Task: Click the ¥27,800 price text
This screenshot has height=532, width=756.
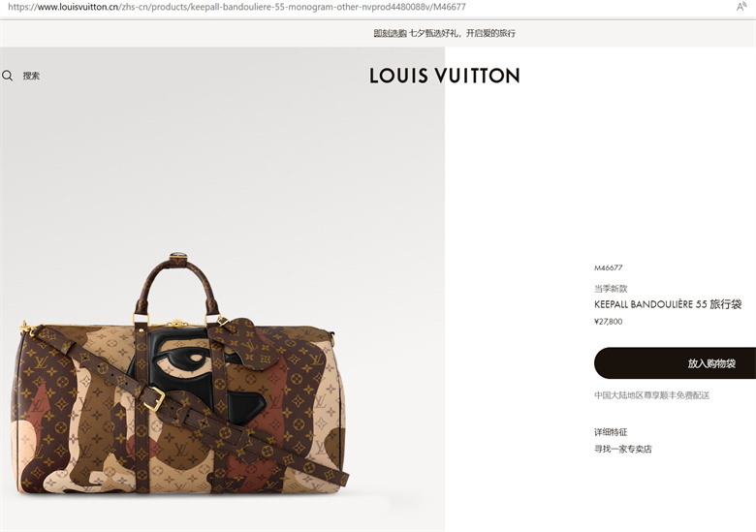Action: 608,322
